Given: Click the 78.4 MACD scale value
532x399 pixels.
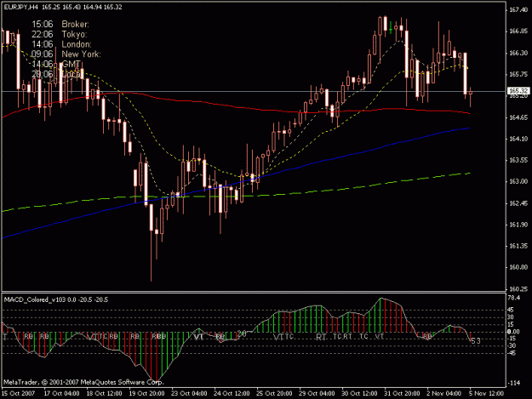Looking at the screenshot, I should (514, 298).
